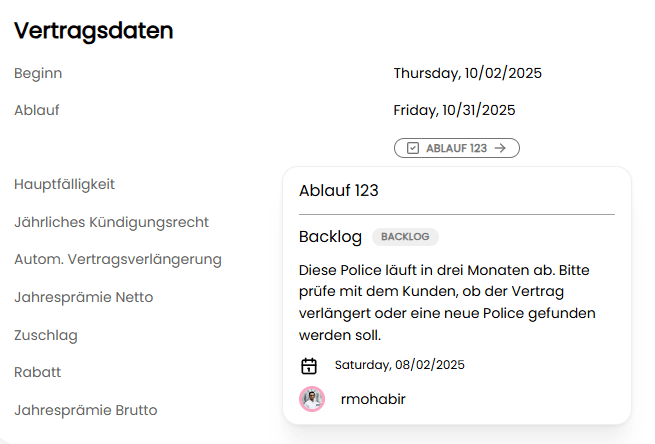Image resolution: width=655 pixels, height=444 pixels.
Task: Select the Jahresprämie Netto label
Action: (x=84, y=297)
